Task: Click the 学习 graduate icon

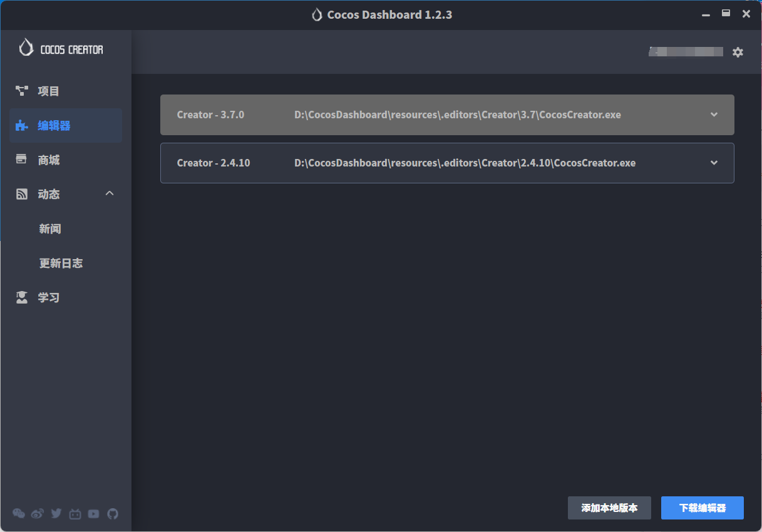Action: pyautogui.click(x=22, y=298)
